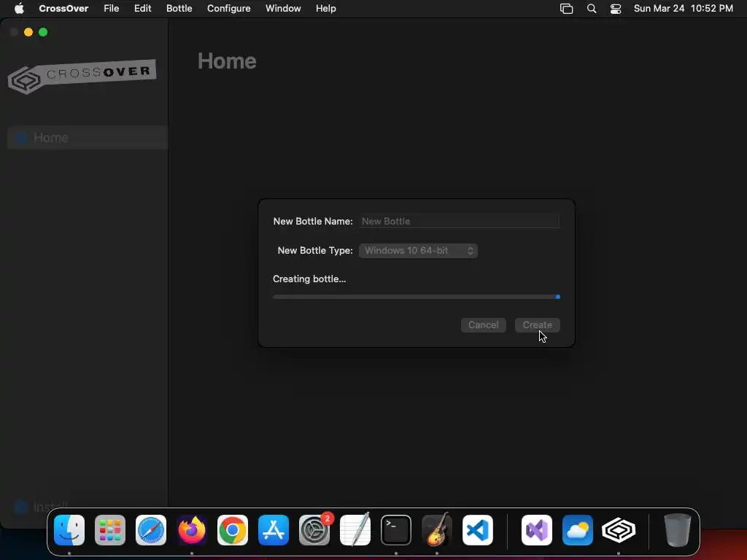
Task: Open Safari from the dock
Action: tap(151, 530)
